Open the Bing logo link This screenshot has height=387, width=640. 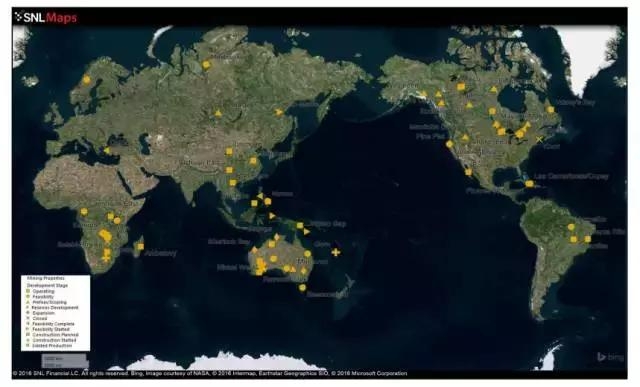point(611,357)
